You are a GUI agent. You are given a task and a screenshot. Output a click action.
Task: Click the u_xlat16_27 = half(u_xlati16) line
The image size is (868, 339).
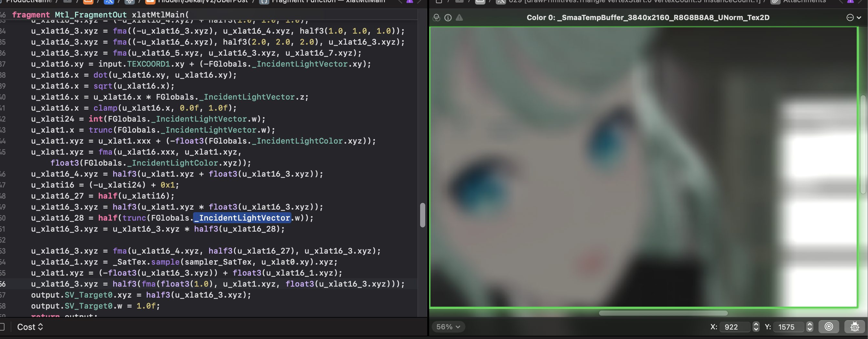point(103,196)
